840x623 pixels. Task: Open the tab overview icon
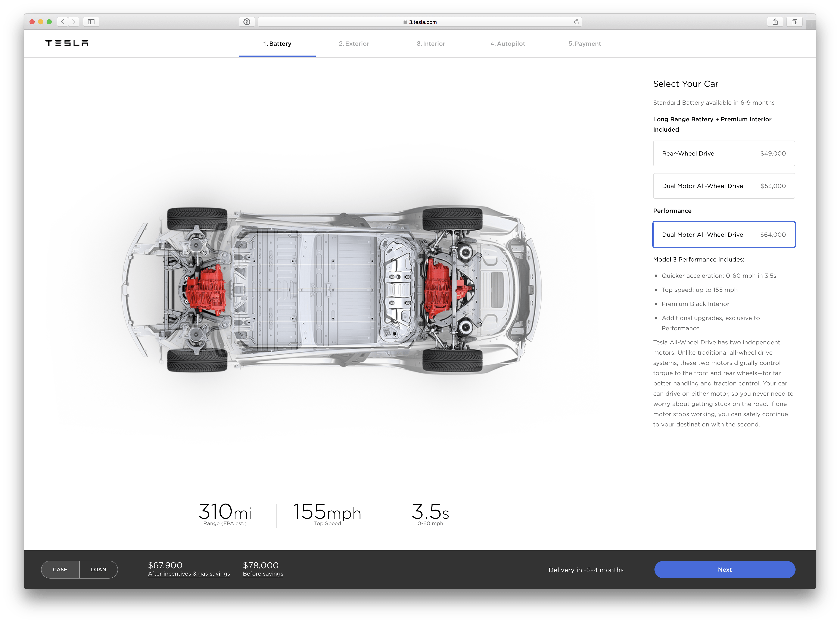click(x=794, y=22)
